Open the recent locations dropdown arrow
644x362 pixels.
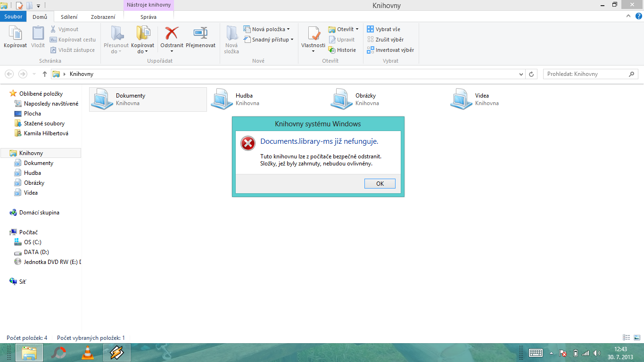34,74
